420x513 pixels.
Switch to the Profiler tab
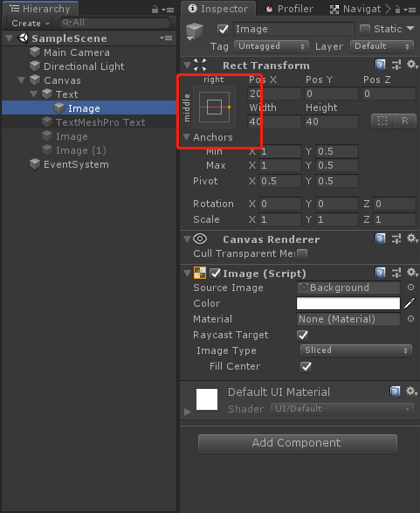(289, 9)
